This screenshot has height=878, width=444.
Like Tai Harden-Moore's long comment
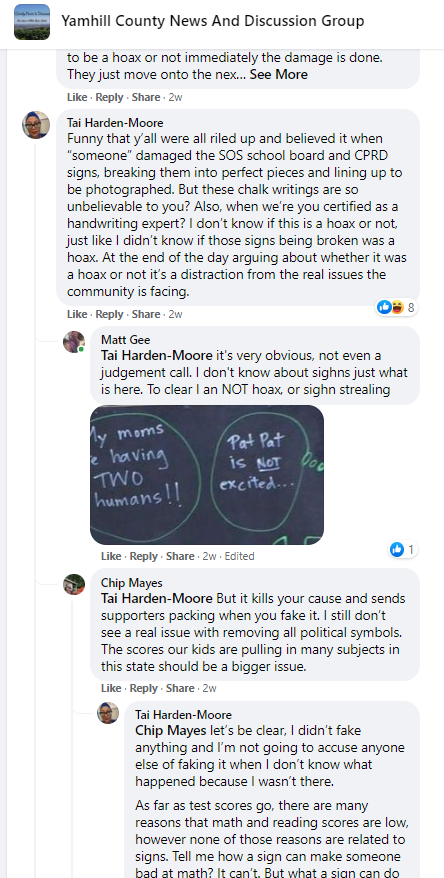[77, 314]
